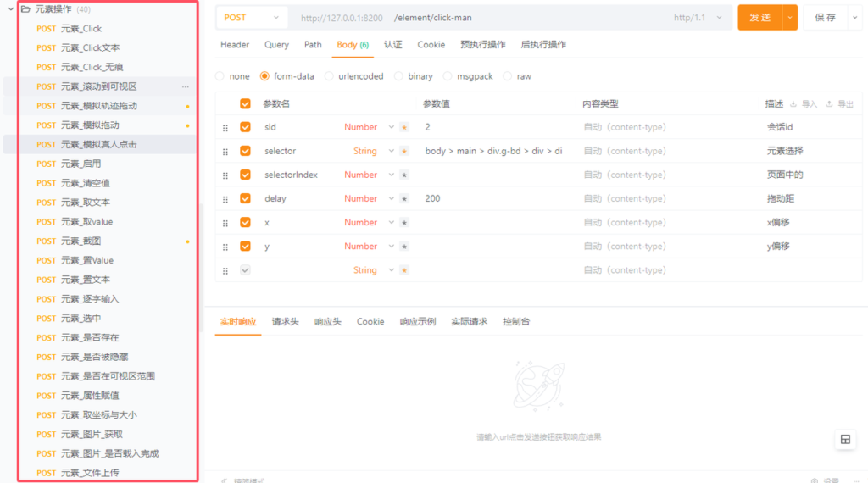
Task: Click the drag handle of the sid row
Action: pos(225,128)
